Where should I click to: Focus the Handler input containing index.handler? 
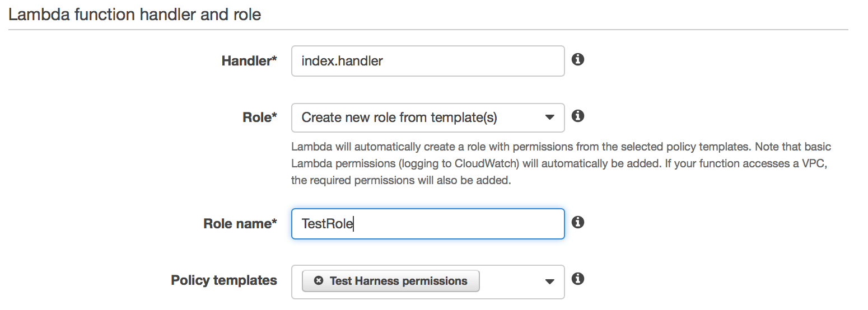[x=428, y=61]
